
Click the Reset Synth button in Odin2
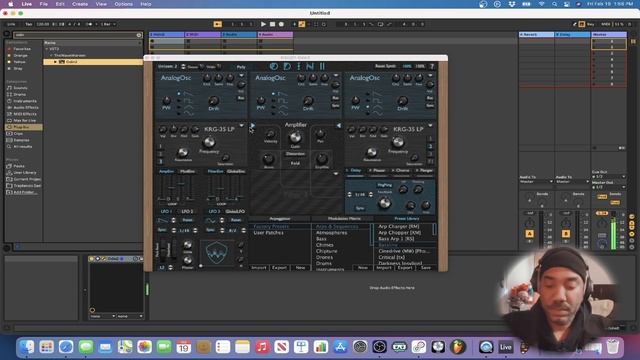(385, 66)
